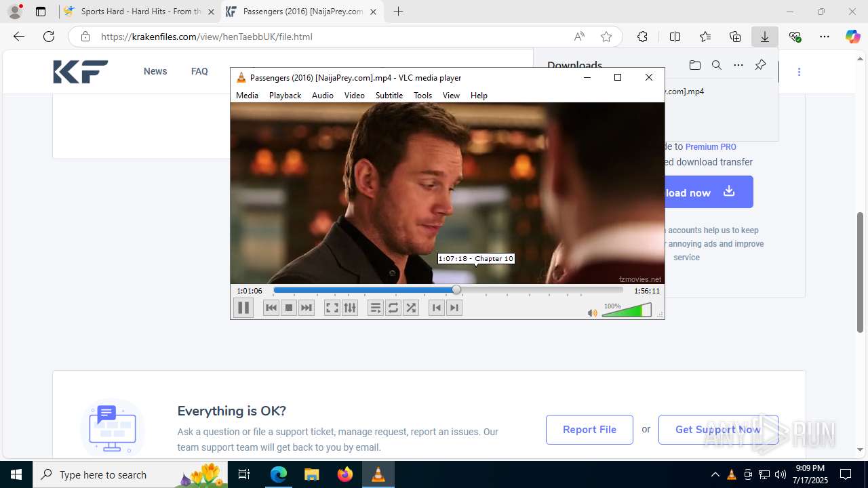Open Edge split screen
The image size is (868, 488).
675,37
